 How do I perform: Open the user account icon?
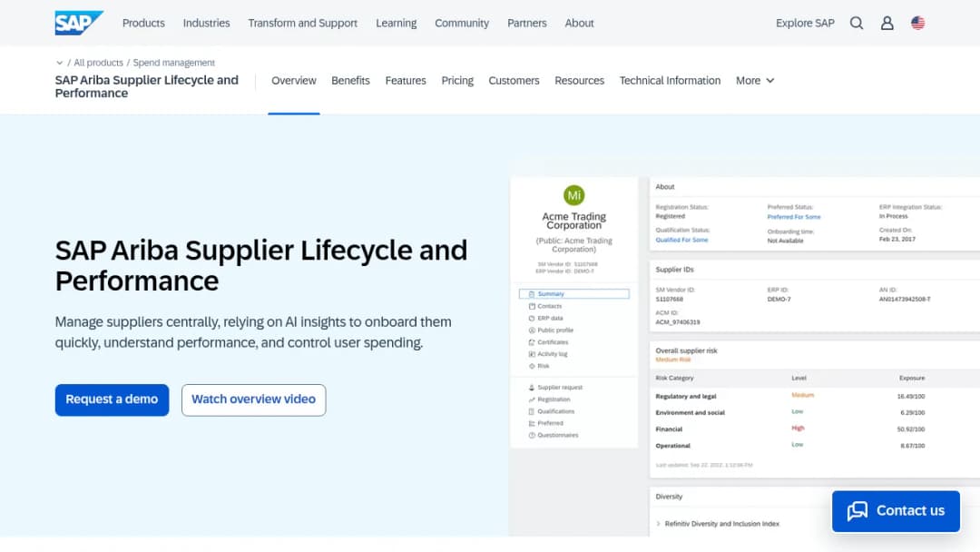pos(887,23)
